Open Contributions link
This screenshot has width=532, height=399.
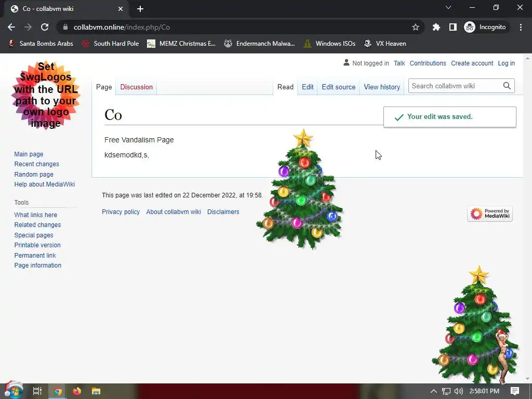point(428,63)
